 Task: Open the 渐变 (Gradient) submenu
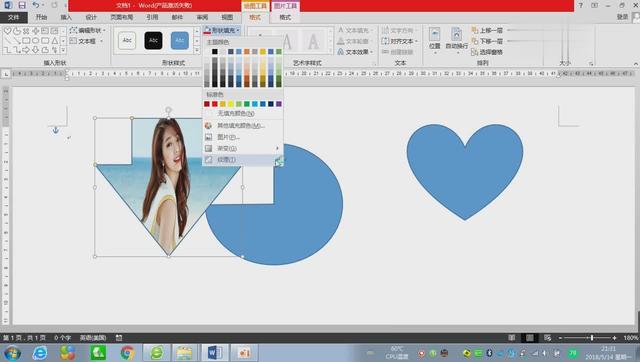tap(243, 148)
